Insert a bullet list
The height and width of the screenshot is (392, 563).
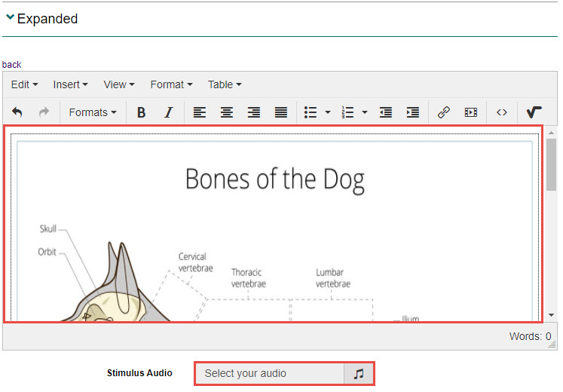pyautogui.click(x=311, y=112)
